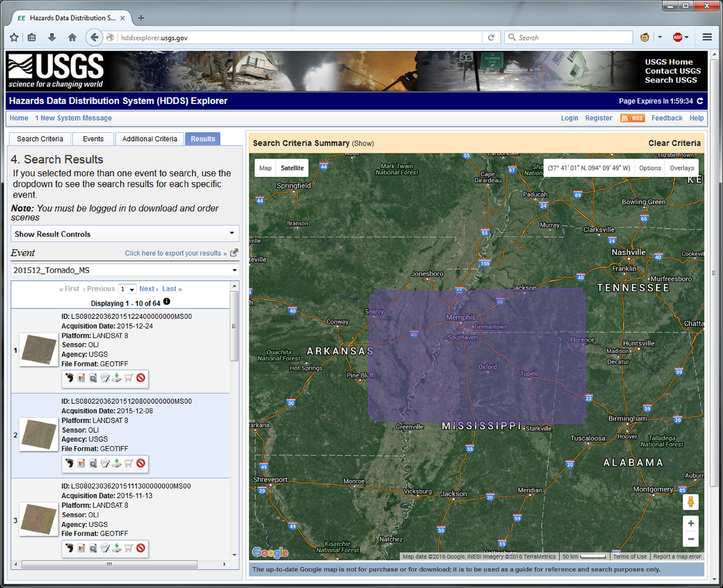Go to Firefox home page

point(72,37)
